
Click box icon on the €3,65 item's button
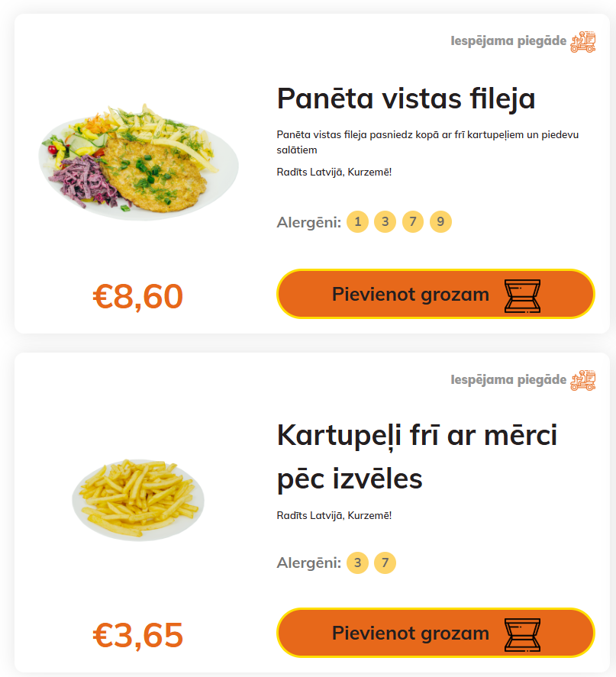point(522,634)
